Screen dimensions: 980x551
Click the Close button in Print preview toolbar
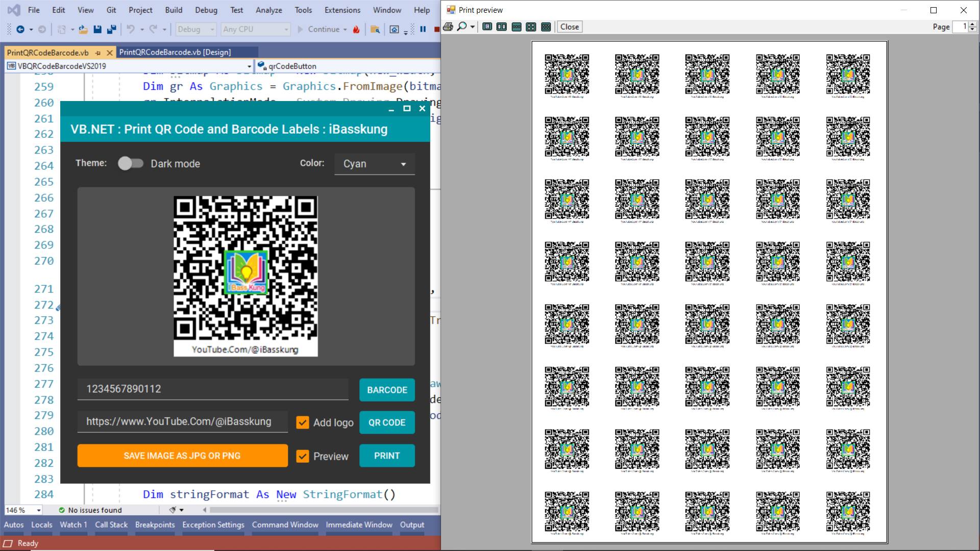coord(569,27)
